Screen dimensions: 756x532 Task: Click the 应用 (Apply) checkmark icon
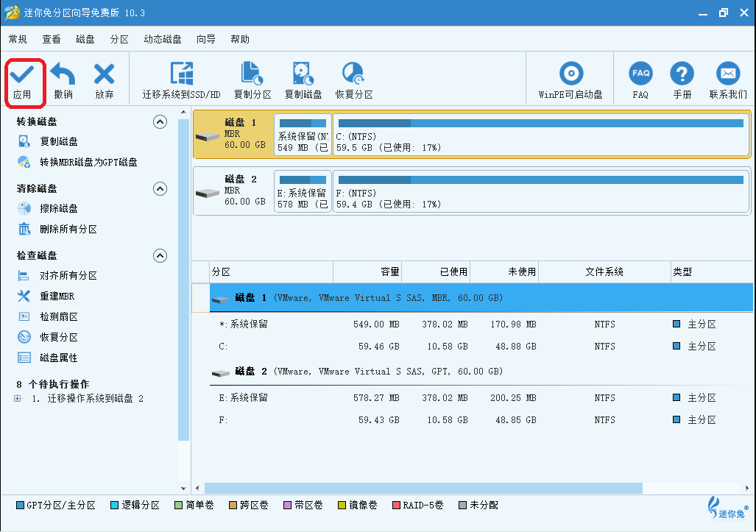22,74
